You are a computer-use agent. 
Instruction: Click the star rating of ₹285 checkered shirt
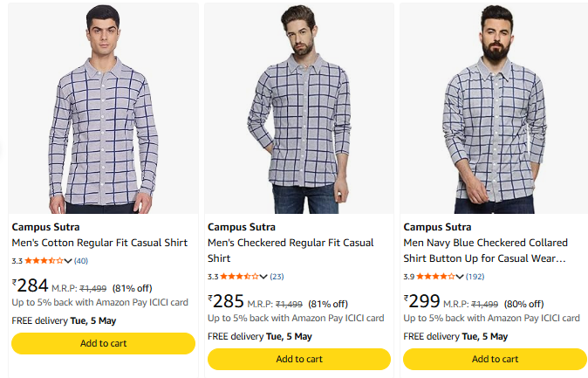pos(240,277)
